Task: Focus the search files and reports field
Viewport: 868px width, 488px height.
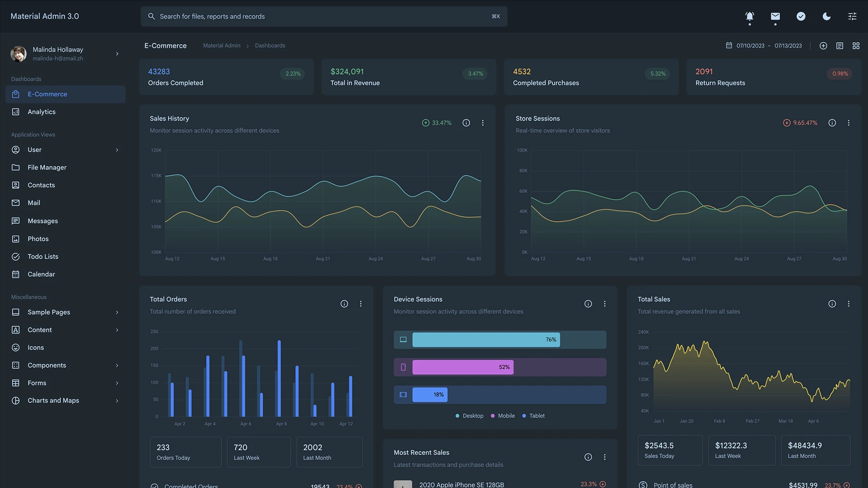Action: click(x=324, y=16)
